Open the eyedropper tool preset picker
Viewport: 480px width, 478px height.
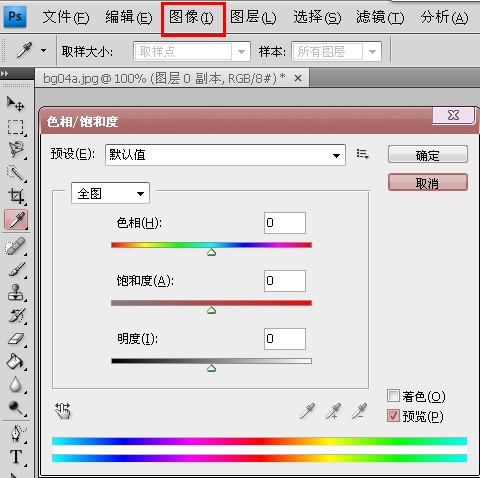(x=44, y=51)
